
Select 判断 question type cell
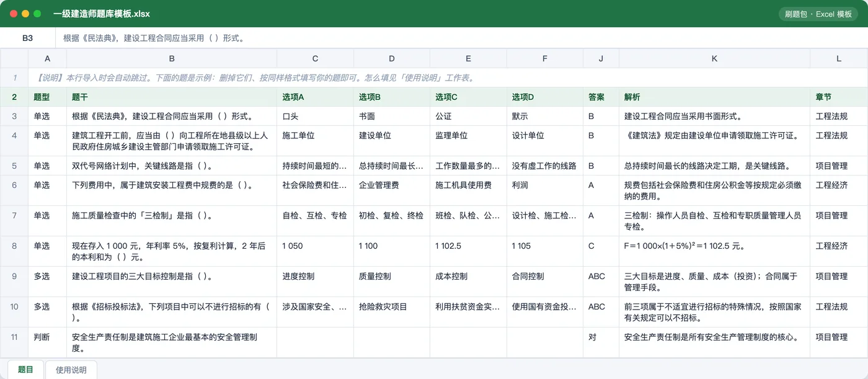click(x=47, y=342)
